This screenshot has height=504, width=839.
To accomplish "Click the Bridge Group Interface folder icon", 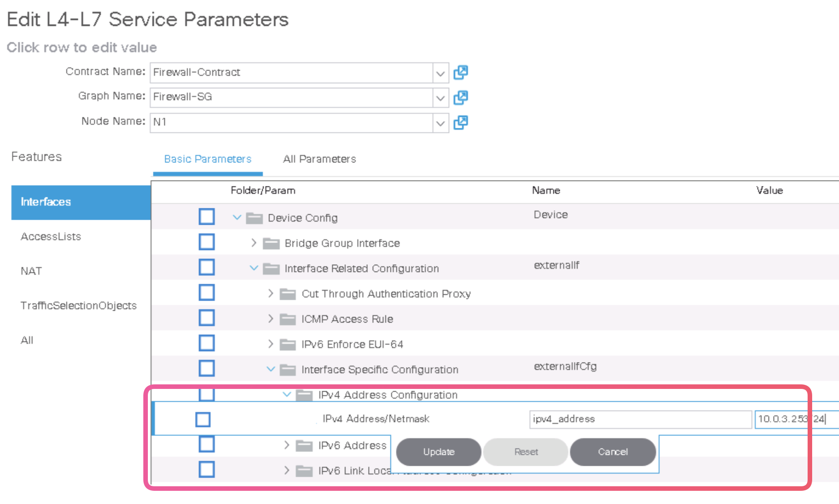I will pos(271,243).
